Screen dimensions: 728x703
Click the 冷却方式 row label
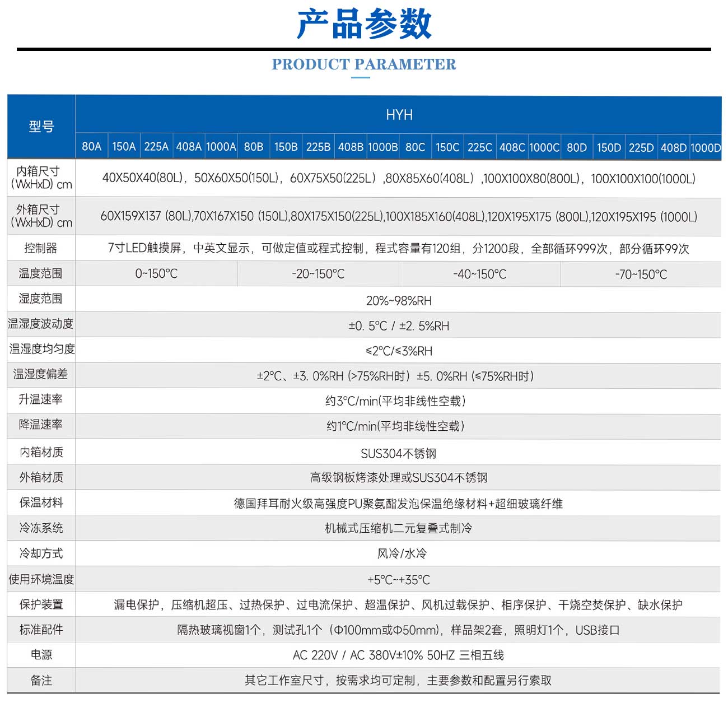[x=41, y=553]
